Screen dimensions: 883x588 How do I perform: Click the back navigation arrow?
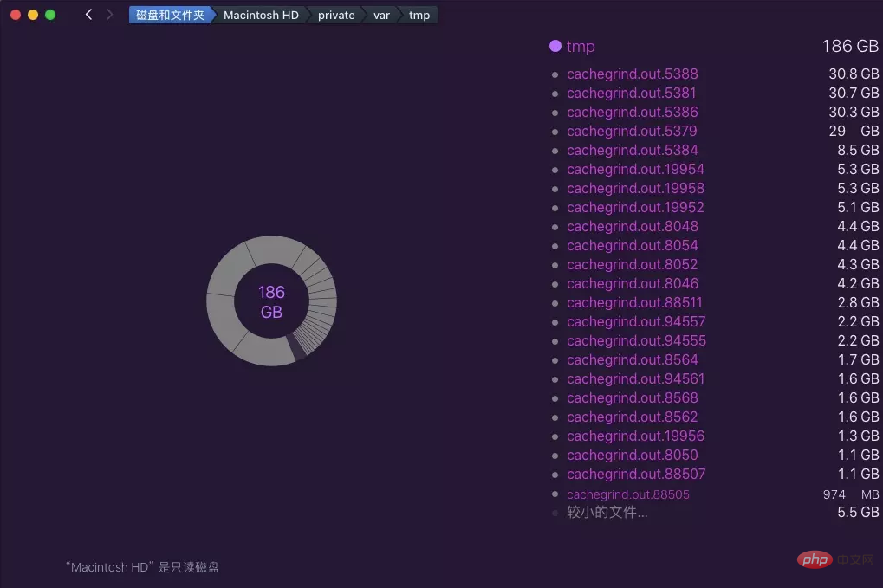[x=88, y=15]
